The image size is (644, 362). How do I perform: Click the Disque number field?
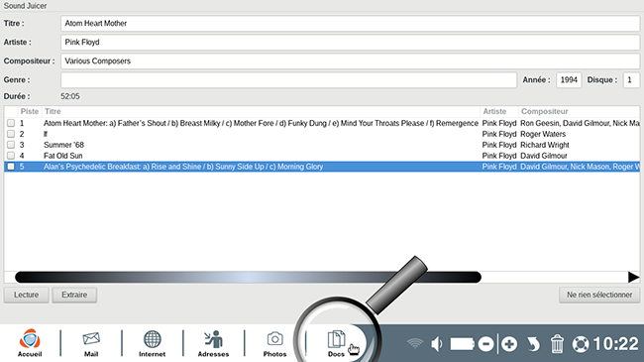pyautogui.click(x=631, y=79)
